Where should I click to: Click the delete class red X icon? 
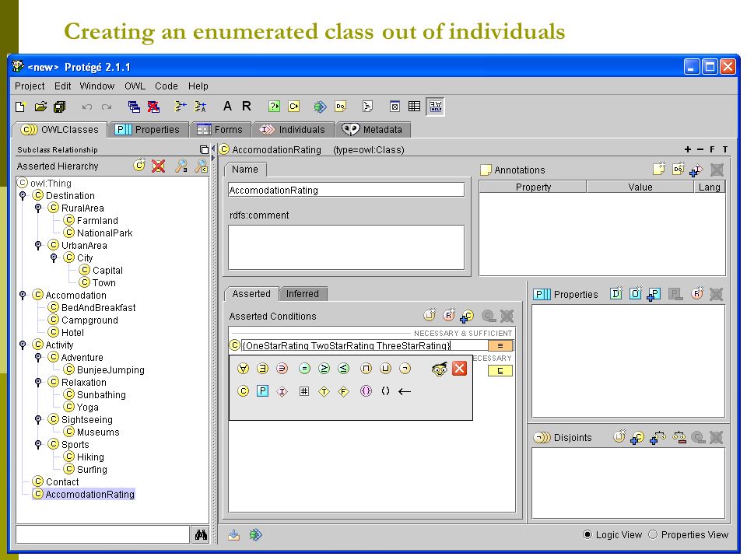click(158, 166)
